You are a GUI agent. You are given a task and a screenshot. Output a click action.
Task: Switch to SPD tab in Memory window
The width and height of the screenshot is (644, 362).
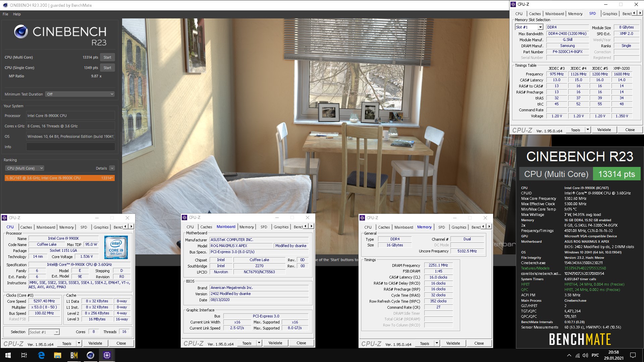(441, 227)
